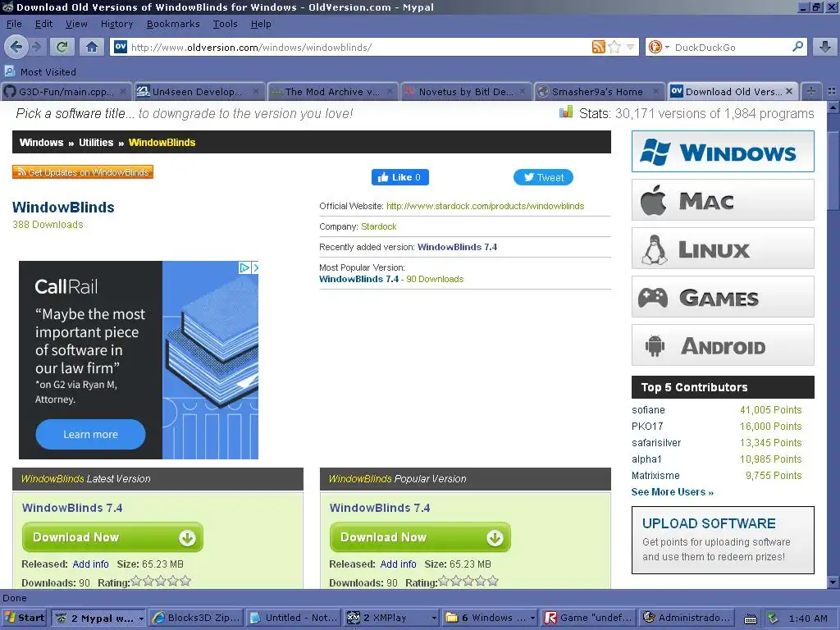The image size is (840, 630).
Task: Click Learn more in CallRail ad
Action: 90,435
